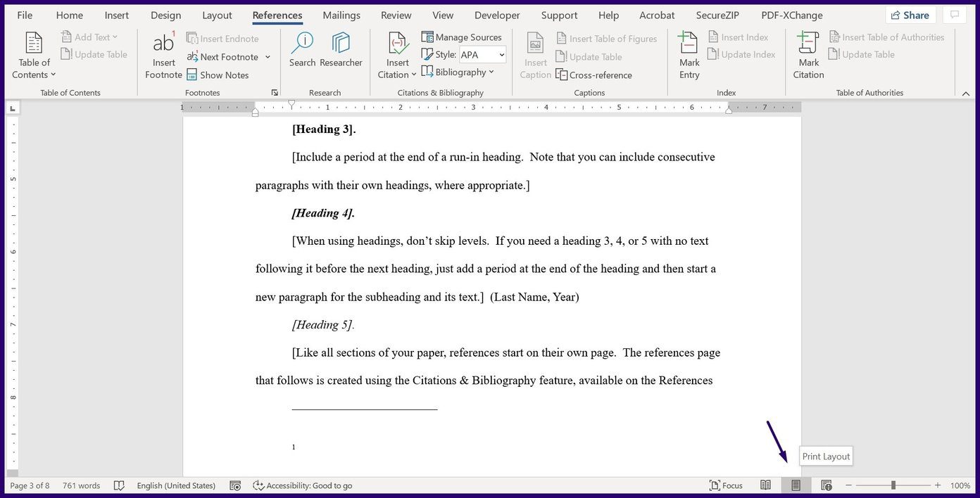The height and width of the screenshot is (498, 980).
Task: Open the File tab
Action: coord(25,15)
